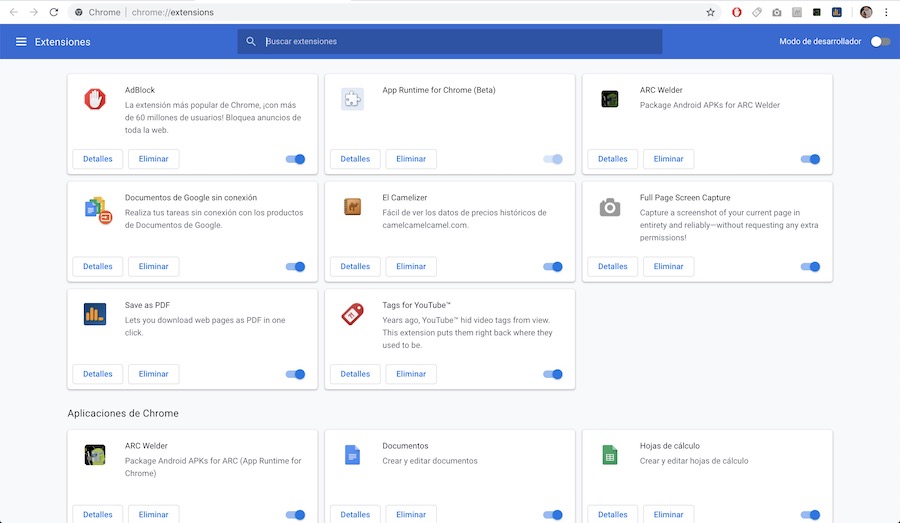
Task: Open Detalles for Documentos de Google sin conexión
Action: tap(98, 267)
